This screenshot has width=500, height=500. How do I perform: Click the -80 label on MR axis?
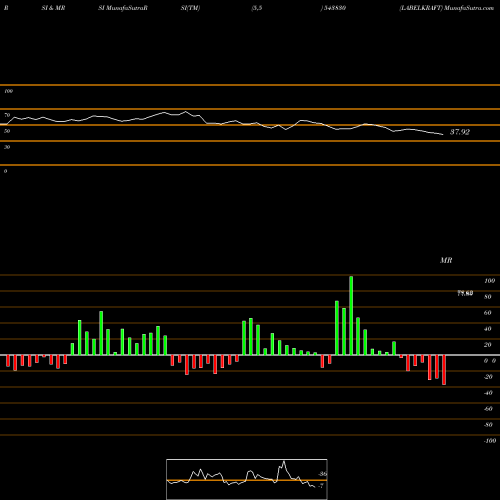click(x=488, y=425)
